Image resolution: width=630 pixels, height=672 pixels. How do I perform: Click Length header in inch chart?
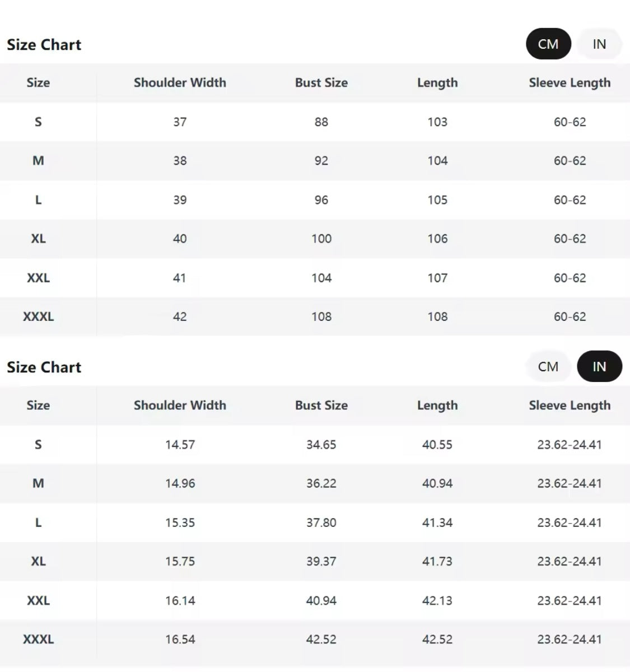(x=437, y=405)
